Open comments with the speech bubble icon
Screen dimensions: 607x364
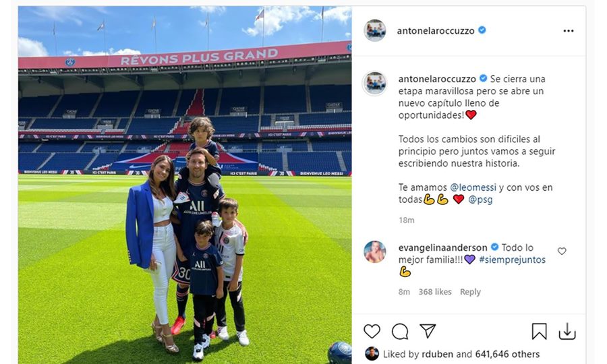[x=399, y=332]
